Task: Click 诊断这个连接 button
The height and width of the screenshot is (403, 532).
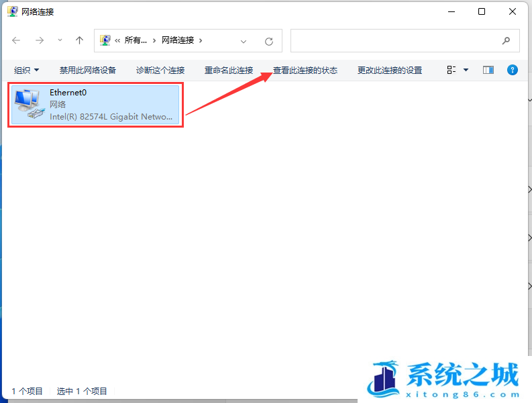Action: [160, 70]
